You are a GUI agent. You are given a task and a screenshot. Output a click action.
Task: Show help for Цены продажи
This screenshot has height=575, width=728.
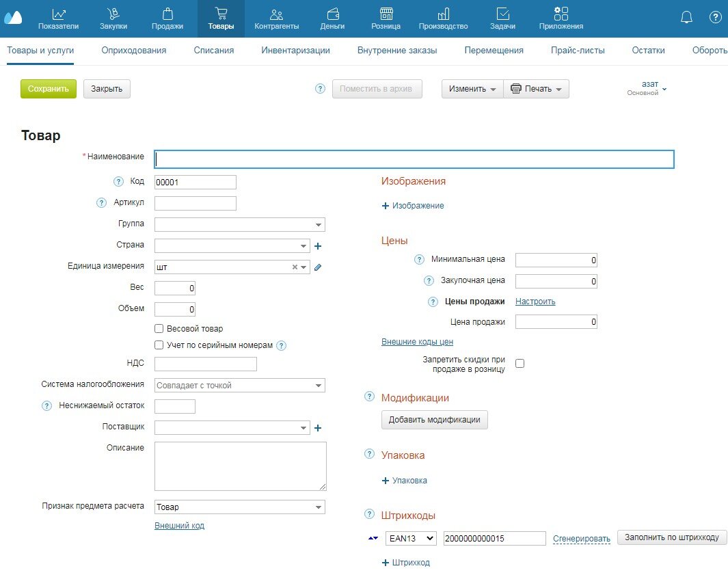[x=433, y=302]
